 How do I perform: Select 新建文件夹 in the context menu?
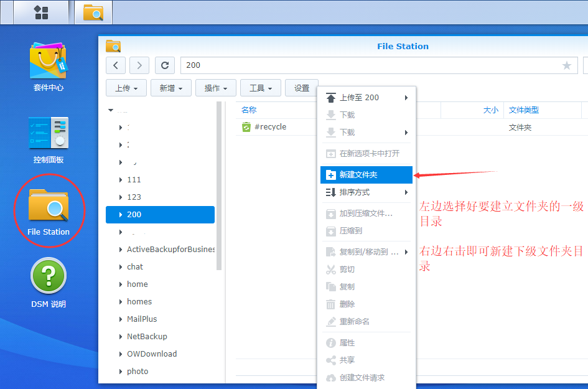pyautogui.click(x=366, y=175)
